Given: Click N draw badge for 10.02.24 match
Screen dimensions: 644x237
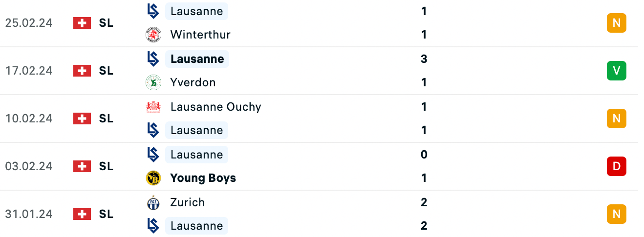Looking at the screenshot, I should pyautogui.click(x=617, y=118).
